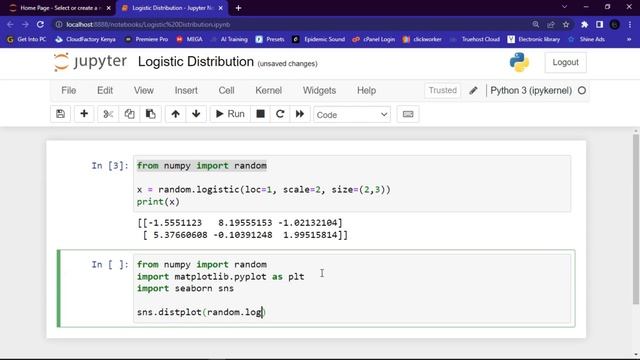The width and height of the screenshot is (640, 360).
Task: Open Presets bookmark
Action: click(270, 39)
